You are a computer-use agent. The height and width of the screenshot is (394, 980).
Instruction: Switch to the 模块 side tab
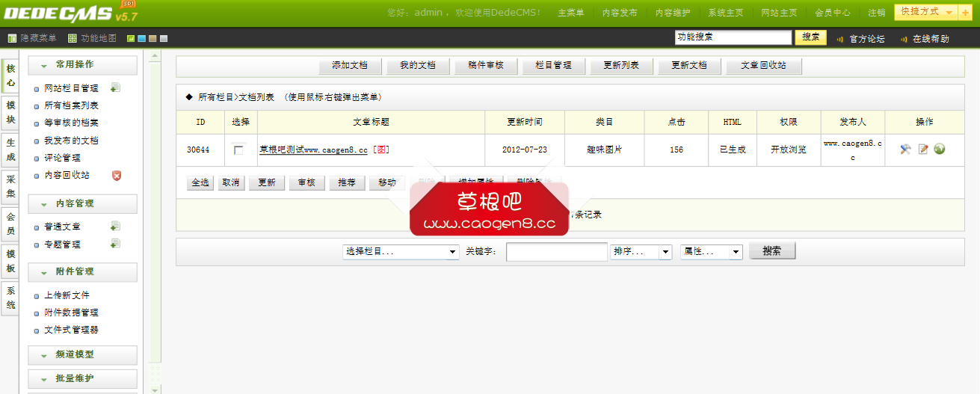(x=10, y=113)
